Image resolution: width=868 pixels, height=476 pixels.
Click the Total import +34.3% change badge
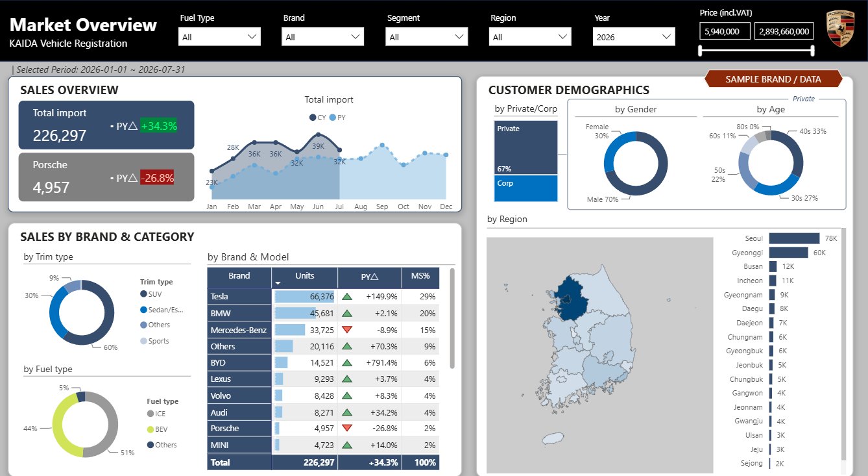[158, 126]
